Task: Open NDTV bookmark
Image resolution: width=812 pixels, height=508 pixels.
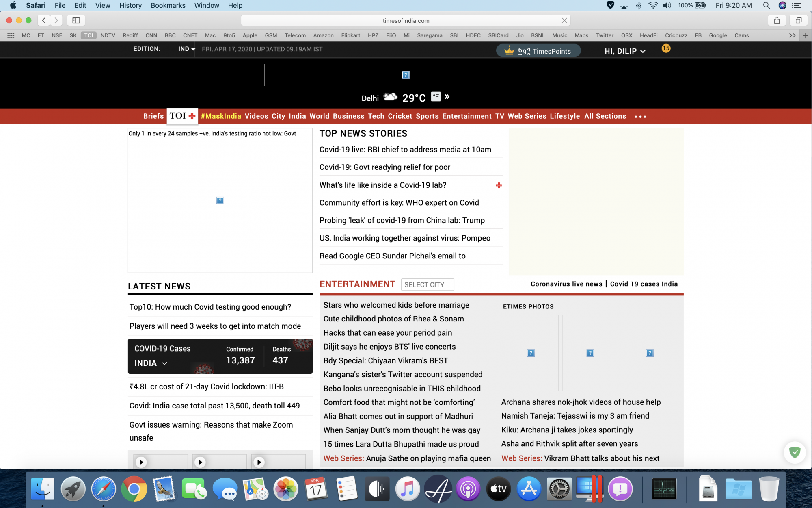Action: 108,35
